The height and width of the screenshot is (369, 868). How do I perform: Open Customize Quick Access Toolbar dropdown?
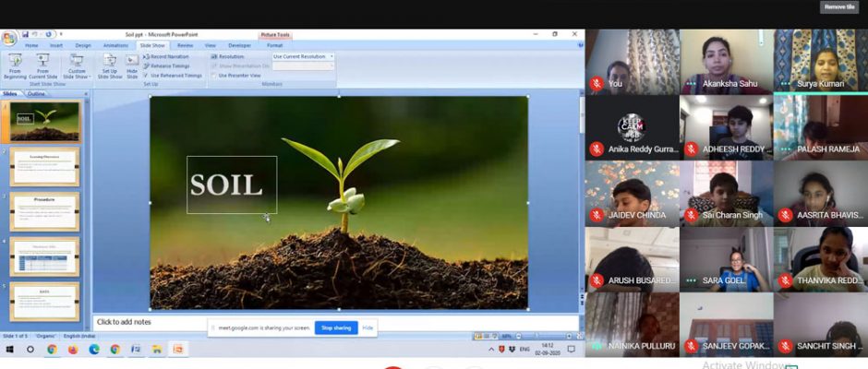click(x=60, y=34)
